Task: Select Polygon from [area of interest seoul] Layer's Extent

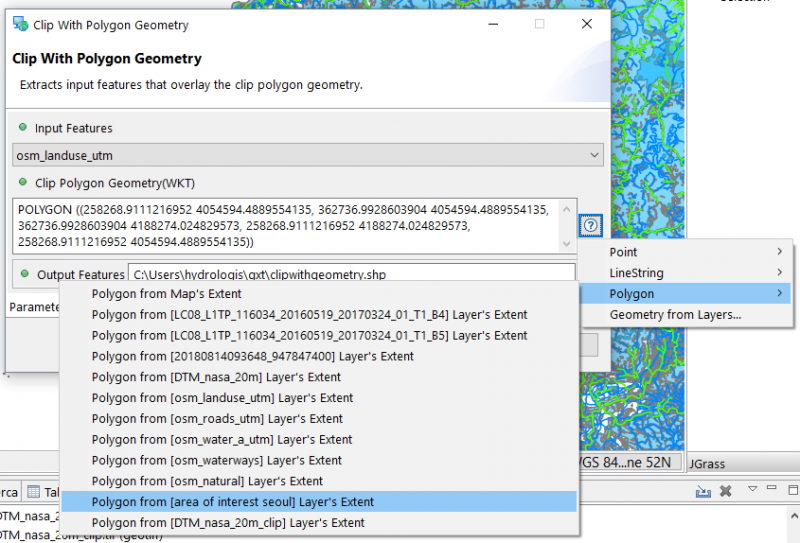Action: point(232,502)
